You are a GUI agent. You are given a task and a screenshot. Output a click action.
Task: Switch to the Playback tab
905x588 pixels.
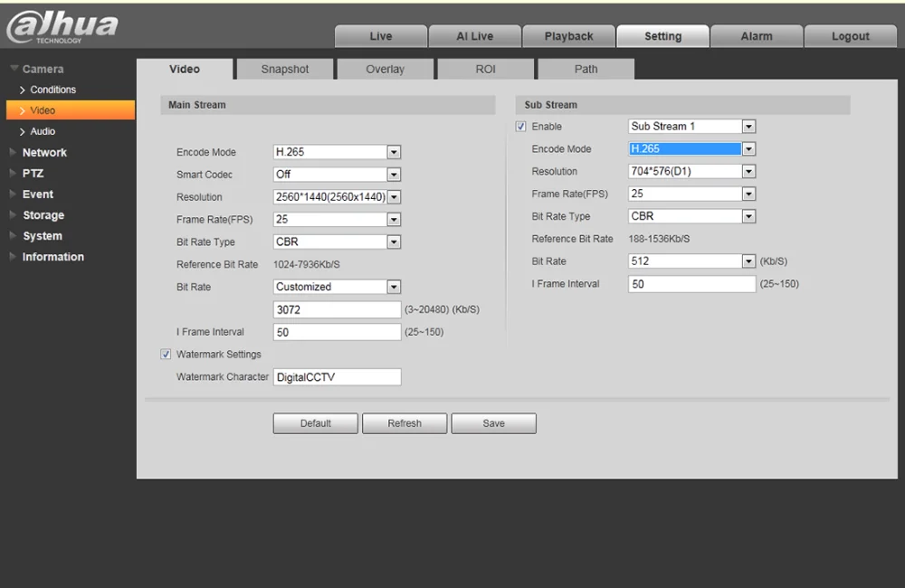[568, 36]
